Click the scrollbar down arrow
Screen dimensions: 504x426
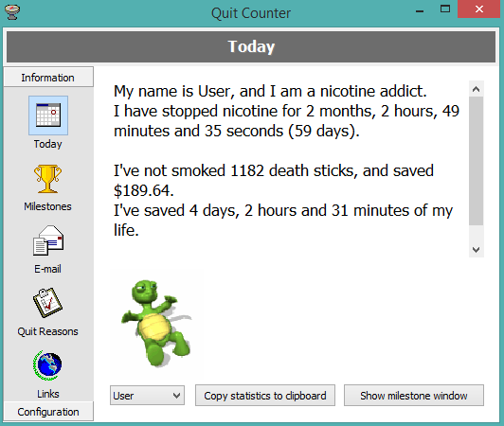click(476, 249)
